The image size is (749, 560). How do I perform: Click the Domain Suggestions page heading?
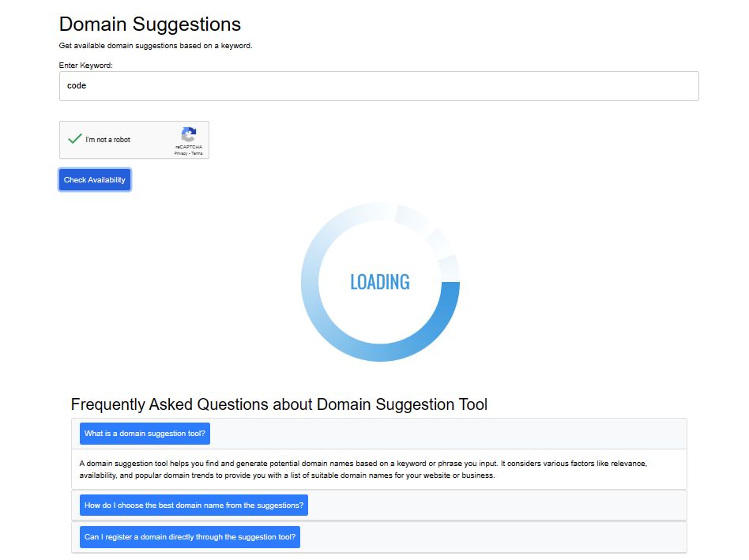click(x=150, y=24)
